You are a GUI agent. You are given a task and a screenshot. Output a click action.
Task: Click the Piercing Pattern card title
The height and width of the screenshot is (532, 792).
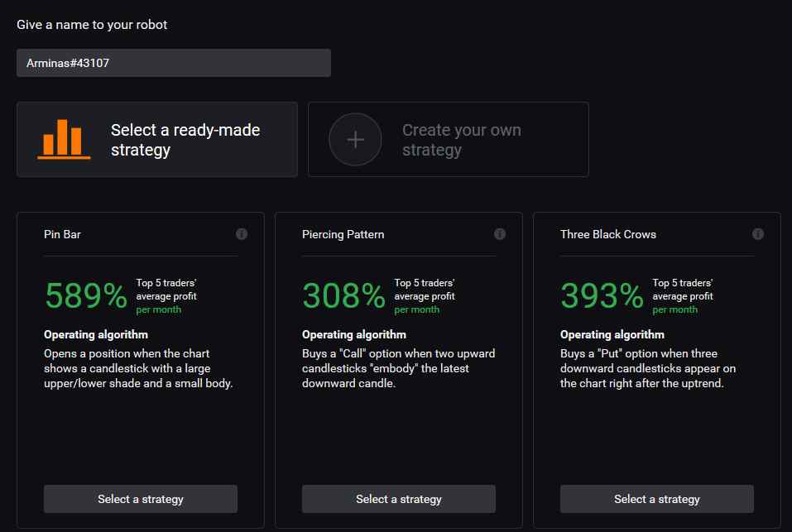343,234
